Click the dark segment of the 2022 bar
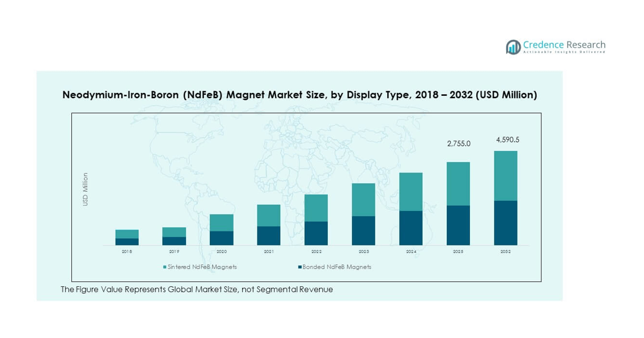 tap(316, 233)
